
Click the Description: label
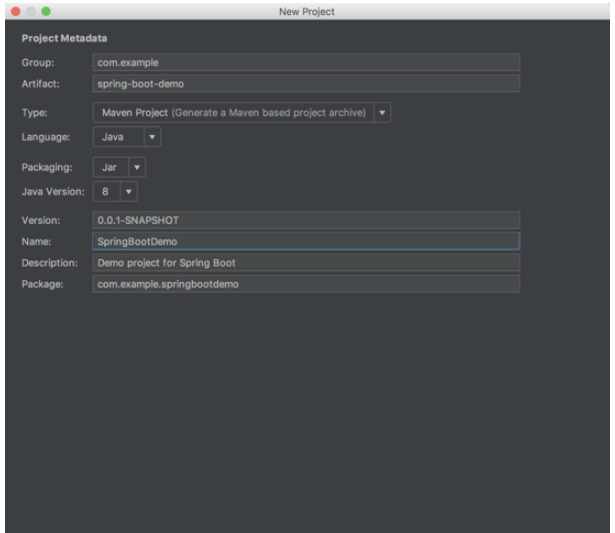tap(49, 262)
